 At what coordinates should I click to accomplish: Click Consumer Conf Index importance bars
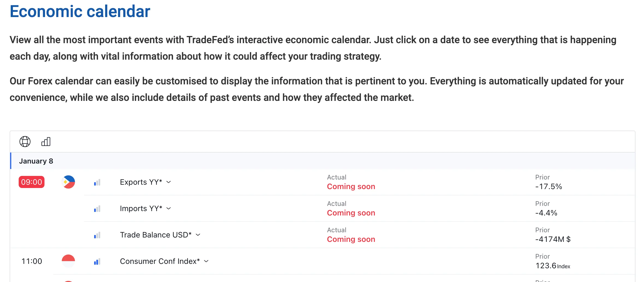point(97,261)
